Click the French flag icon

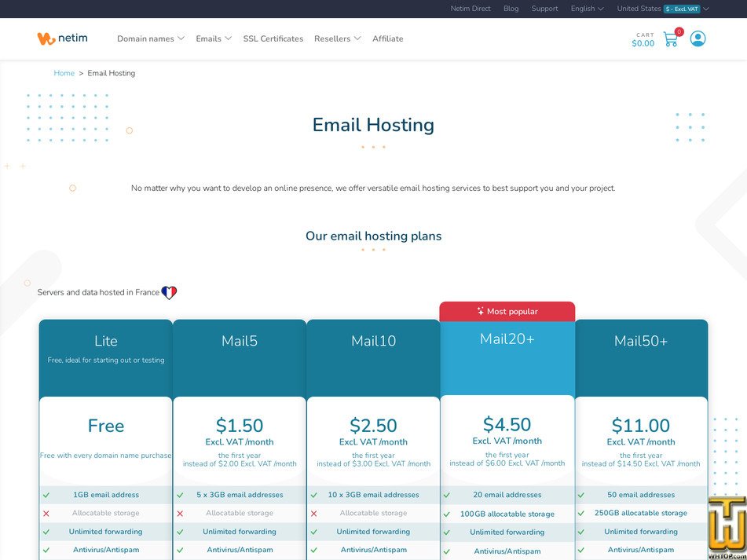tap(169, 293)
